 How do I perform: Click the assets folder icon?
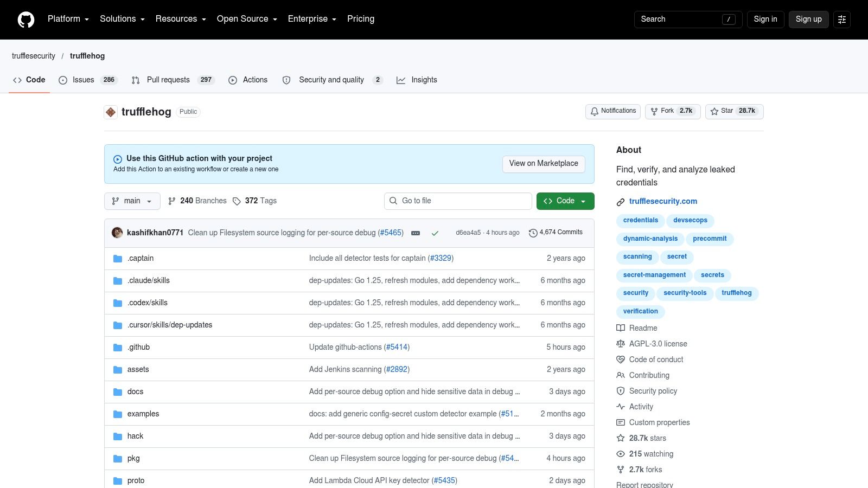(x=118, y=370)
